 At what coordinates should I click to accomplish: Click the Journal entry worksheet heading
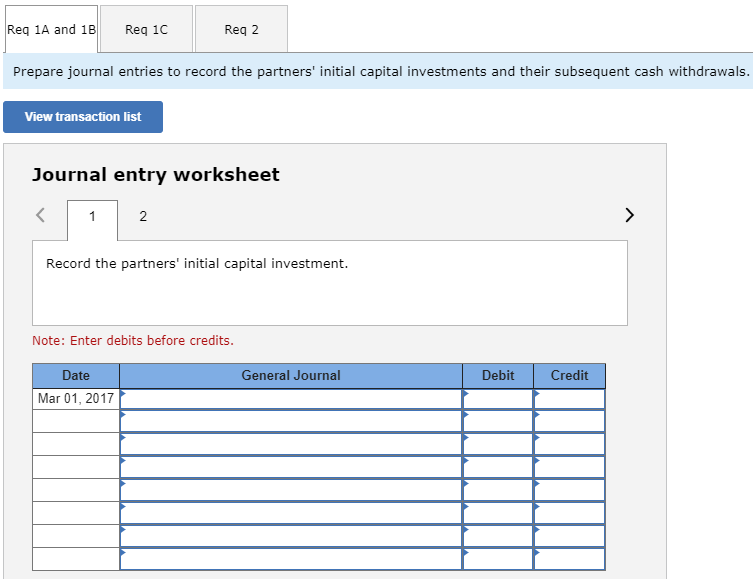point(156,175)
